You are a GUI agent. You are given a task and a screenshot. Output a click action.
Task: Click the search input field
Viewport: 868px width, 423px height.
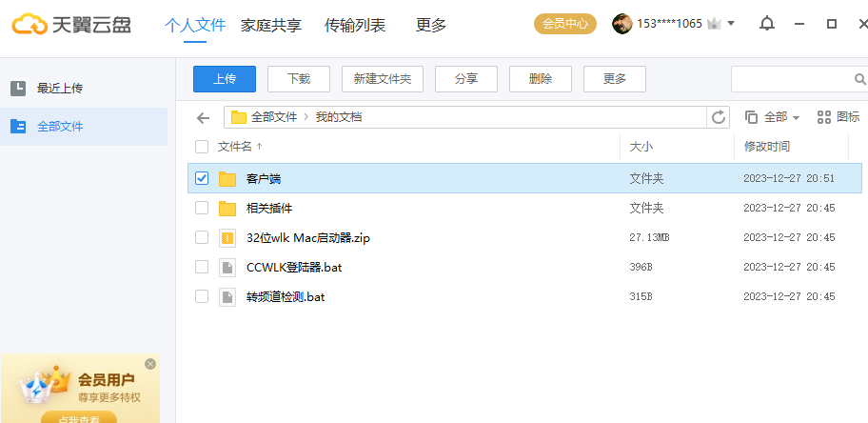tap(793, 79)
